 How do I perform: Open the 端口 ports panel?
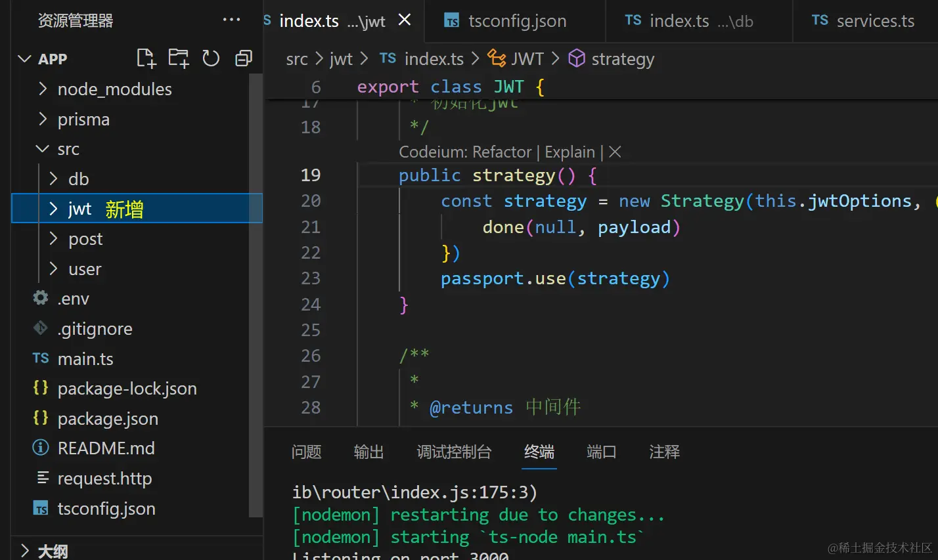(x=600, y=452)
